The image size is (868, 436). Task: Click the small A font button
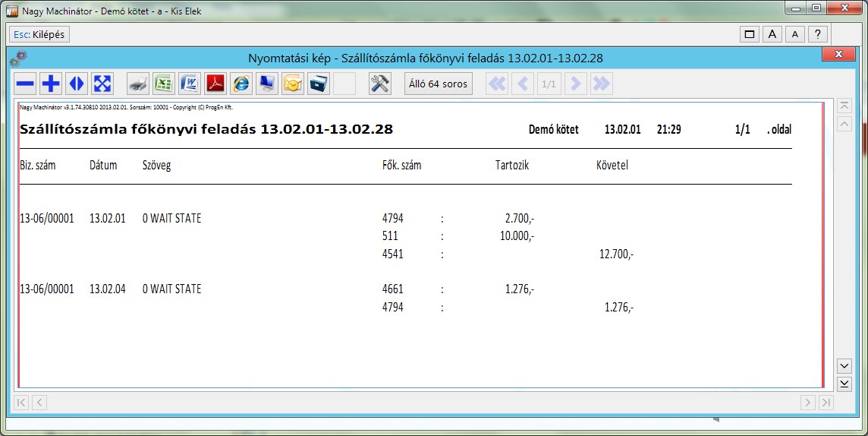795,34
